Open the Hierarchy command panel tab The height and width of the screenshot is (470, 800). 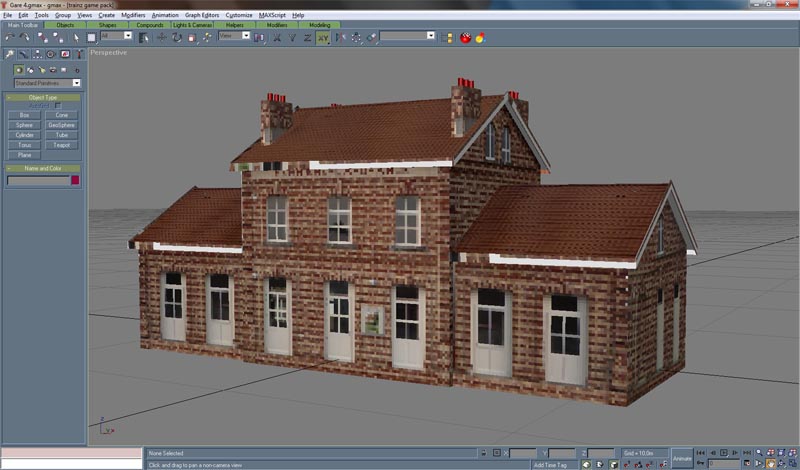[x=36, y=54]
